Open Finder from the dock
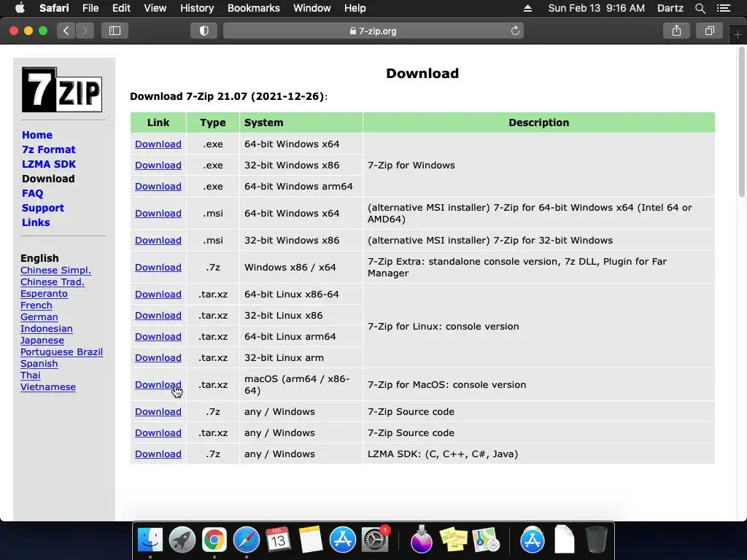 coord(150,540)
